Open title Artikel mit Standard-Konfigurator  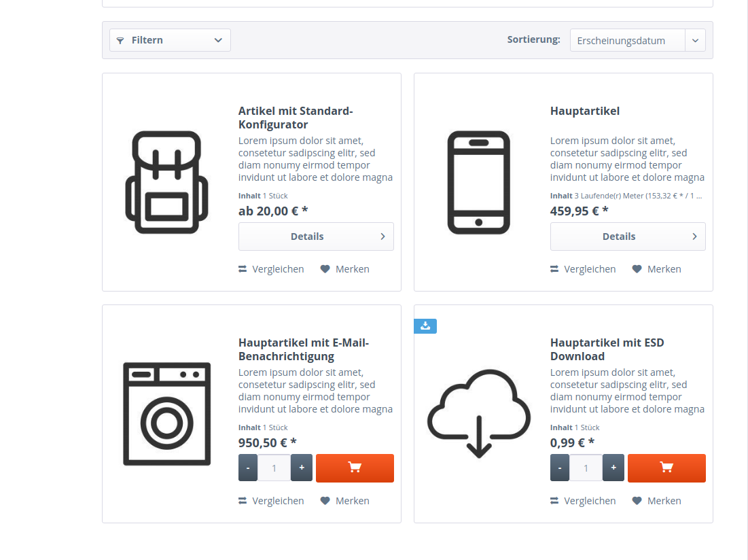pos(296,118)
